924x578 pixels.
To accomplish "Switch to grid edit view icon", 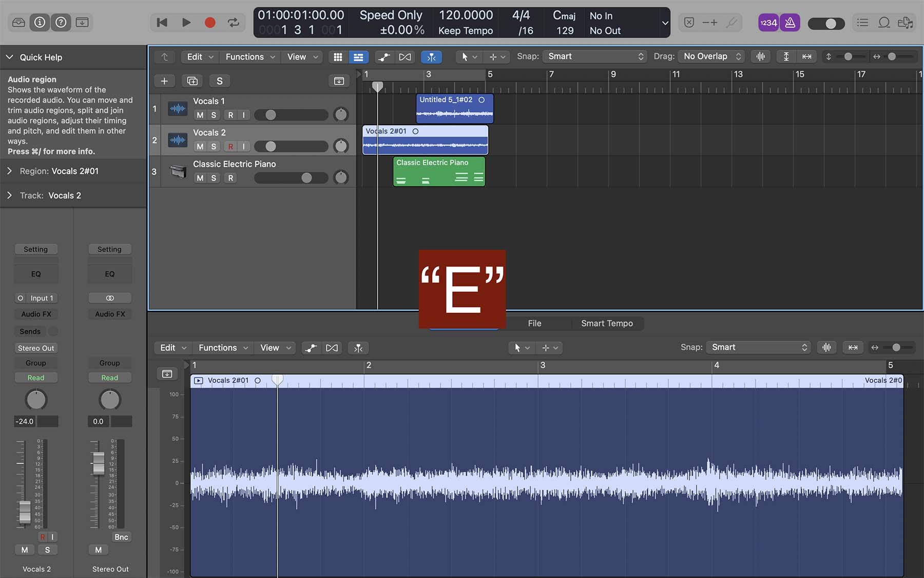I will click(338, 57).
